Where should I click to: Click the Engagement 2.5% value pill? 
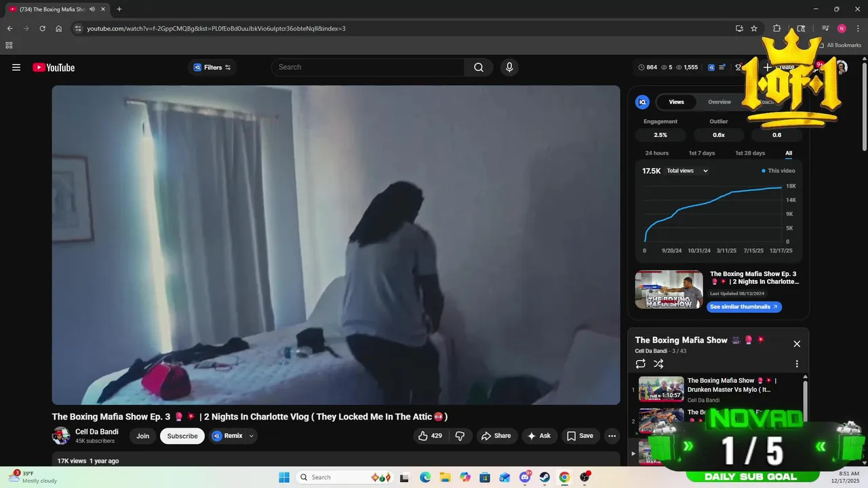click(x=660, y=135)
